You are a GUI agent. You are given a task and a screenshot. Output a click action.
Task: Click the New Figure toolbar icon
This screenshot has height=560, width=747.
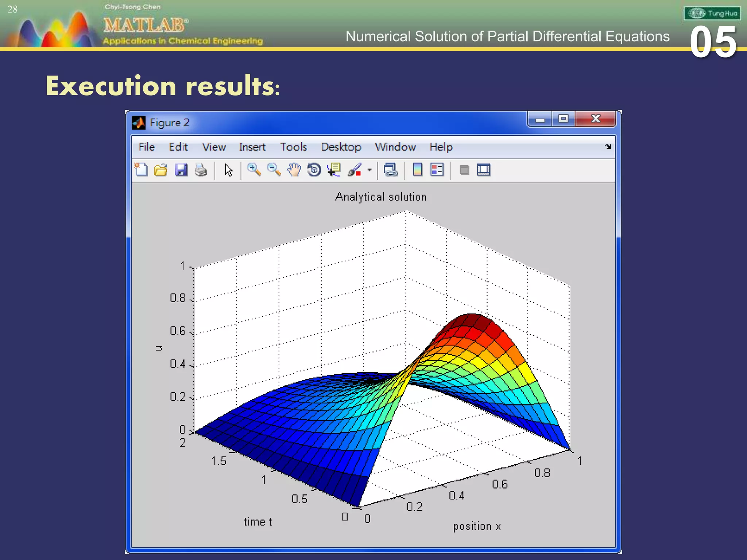click(x=141, y=170)
